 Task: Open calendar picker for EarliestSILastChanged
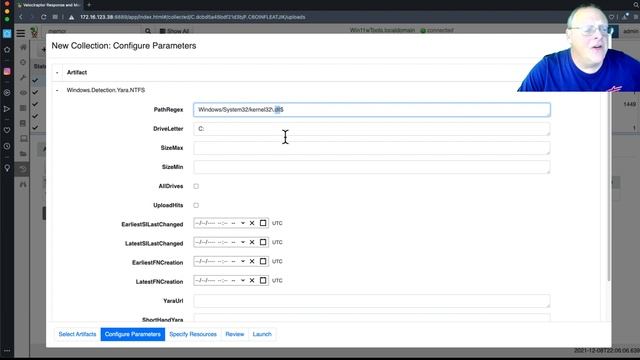pos(263,223)
